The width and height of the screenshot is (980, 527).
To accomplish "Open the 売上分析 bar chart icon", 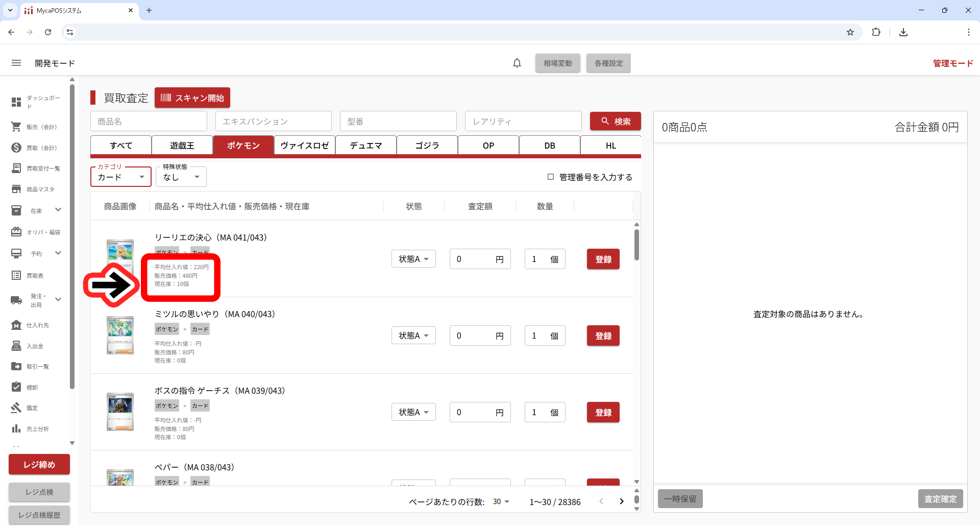I will [16, 428].
